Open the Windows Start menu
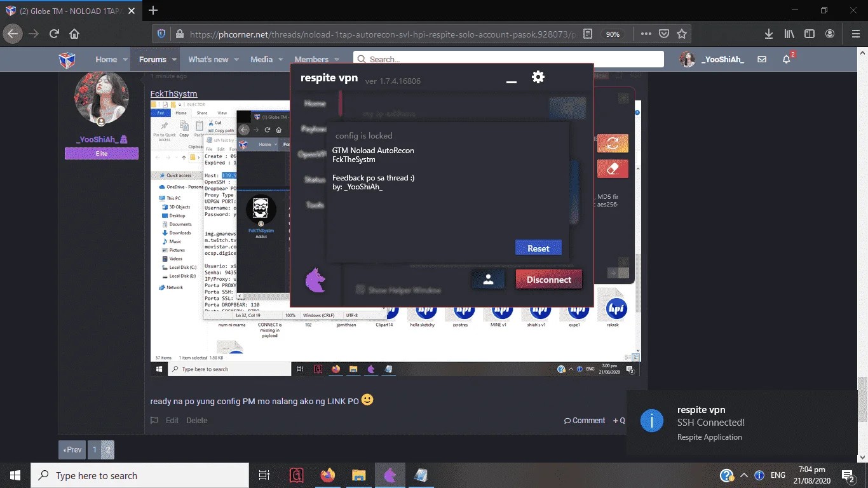The image size is (868, 488). point(15,475)
